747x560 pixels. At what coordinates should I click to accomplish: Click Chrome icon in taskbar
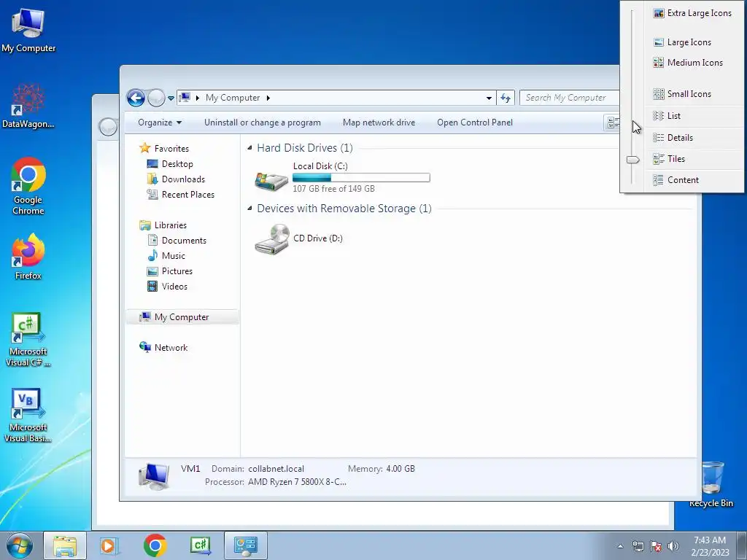coord(155,545)
